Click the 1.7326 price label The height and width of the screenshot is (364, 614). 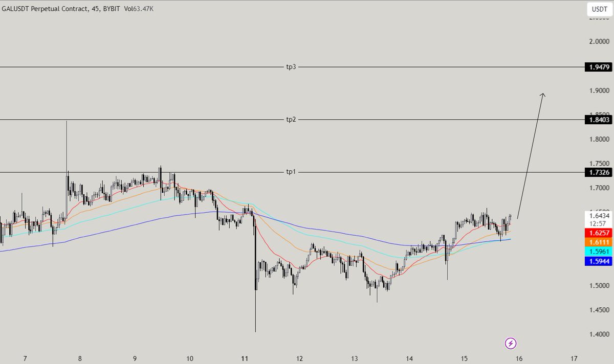599,172
